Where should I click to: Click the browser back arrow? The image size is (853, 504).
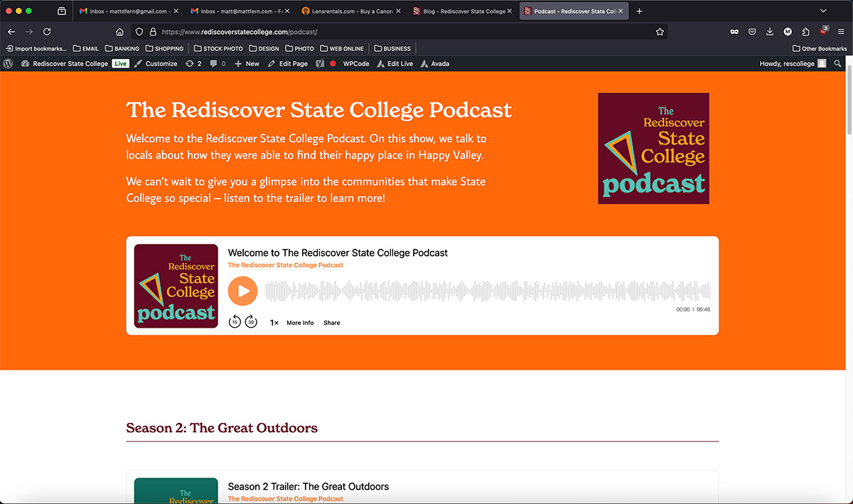pyautogui.click(x=11, y=32)
